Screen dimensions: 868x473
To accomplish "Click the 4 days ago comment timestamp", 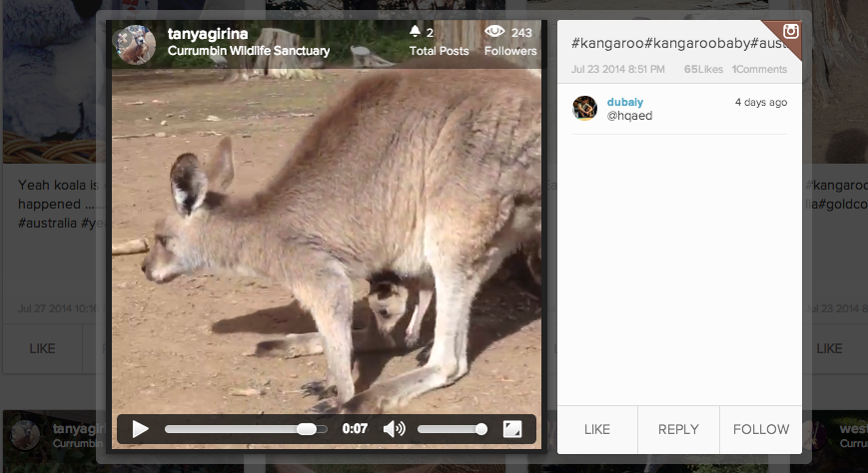I will click(x=760, y=103).
